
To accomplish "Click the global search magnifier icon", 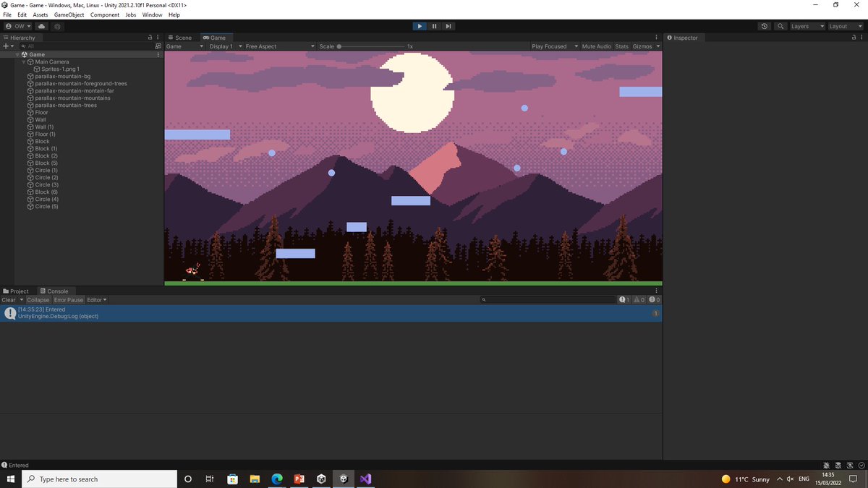I will point(780,26).
